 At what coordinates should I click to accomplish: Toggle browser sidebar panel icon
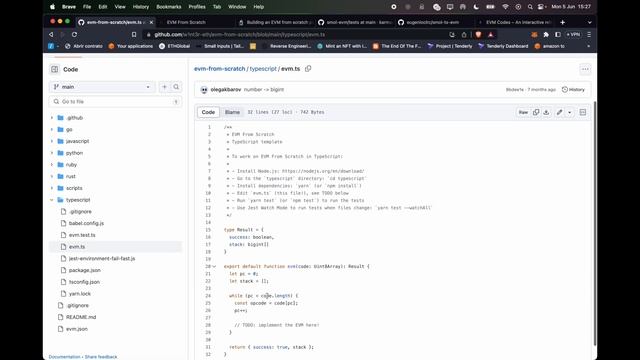click(558, 35)
